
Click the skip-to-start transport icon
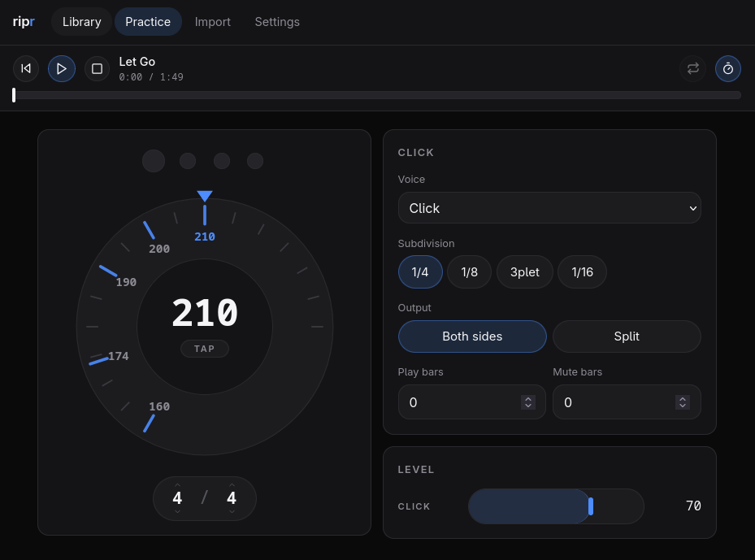tap(26, 68)
